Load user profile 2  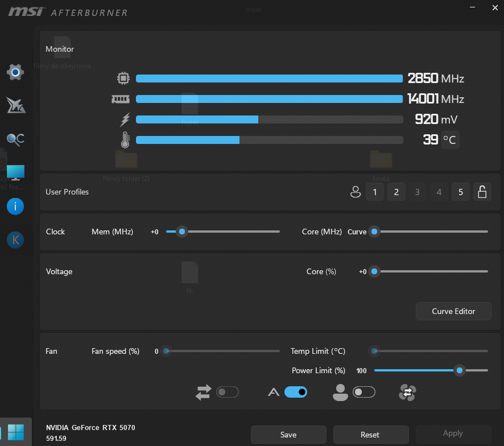point(396,192)
